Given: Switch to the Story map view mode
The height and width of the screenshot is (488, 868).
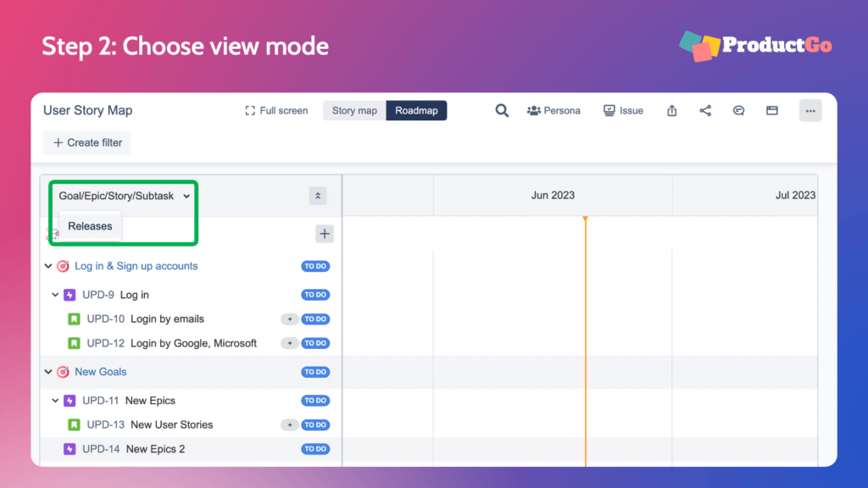Looking at the screenshot, I should click(353, 110).
